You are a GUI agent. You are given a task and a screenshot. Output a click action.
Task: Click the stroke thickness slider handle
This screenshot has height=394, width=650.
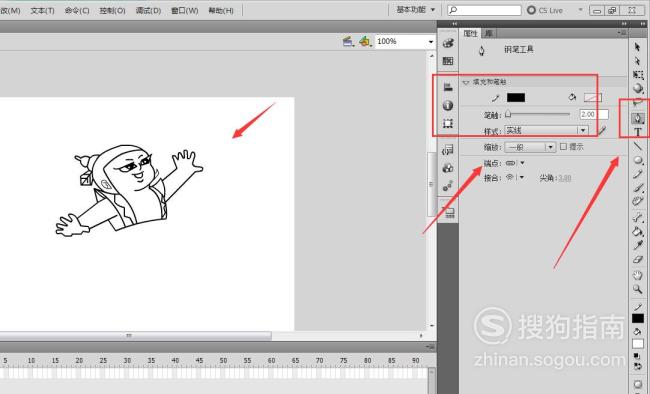coord(508,113)
